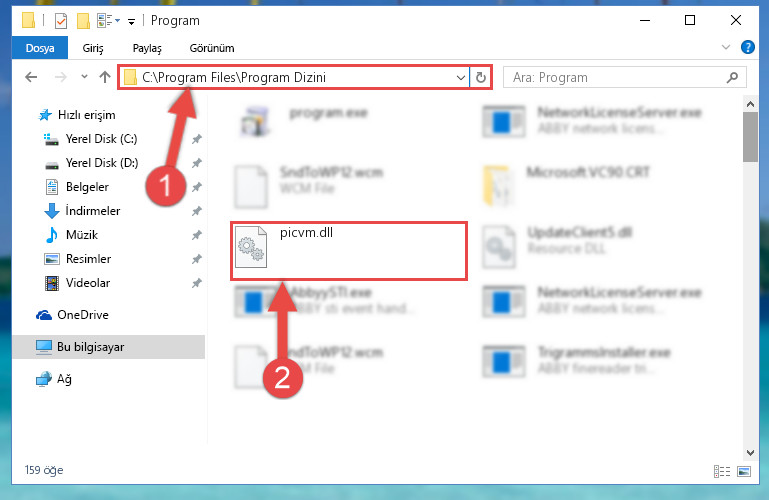
Task: Switch to large thumbnails view icon
Action: coord(743,471)
